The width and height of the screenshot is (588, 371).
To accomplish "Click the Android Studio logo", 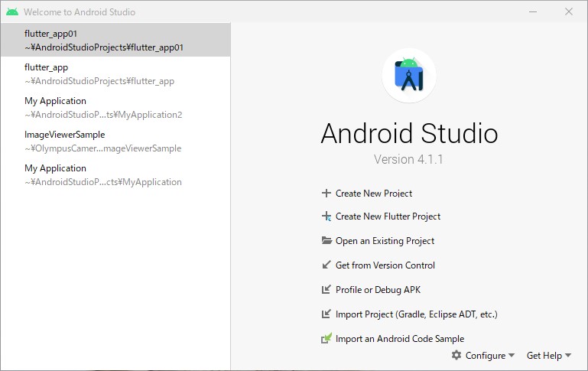I will pos(409,75).
